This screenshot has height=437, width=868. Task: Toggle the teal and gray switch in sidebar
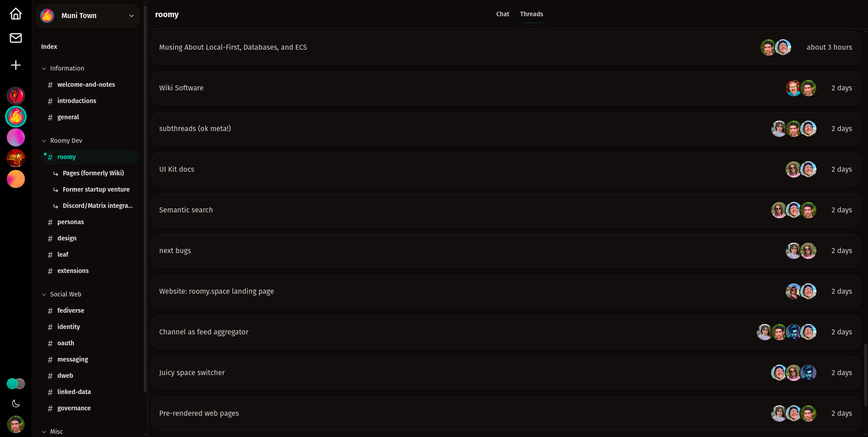pyautogui.click(x=16, y=384)
